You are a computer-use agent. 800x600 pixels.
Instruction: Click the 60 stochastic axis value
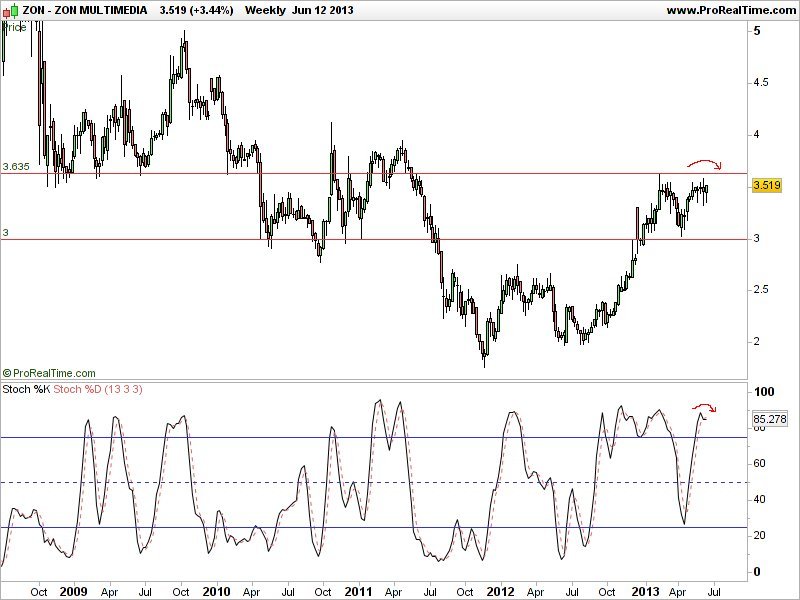(759, 463)
